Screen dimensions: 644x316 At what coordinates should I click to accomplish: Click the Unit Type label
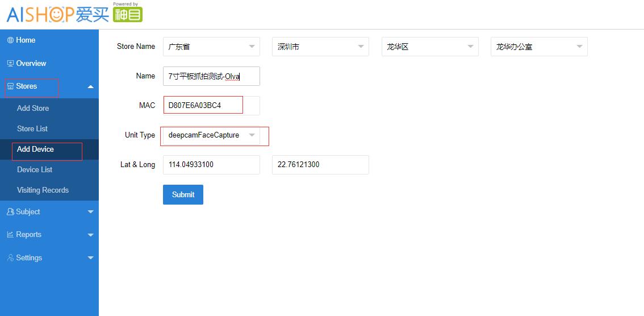pos(140,135)
